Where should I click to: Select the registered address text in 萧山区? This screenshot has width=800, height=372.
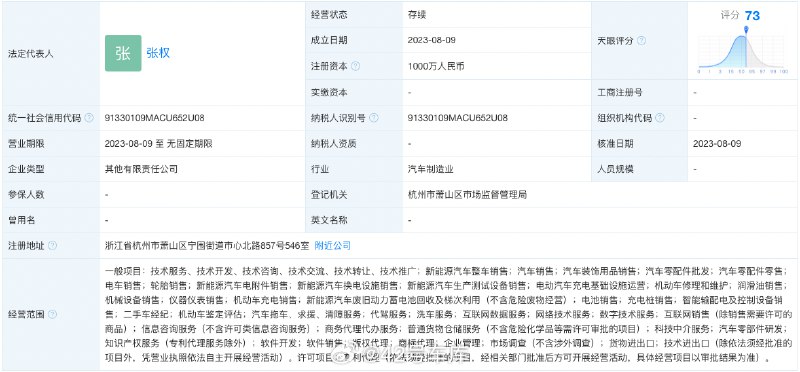click(207, 245)
